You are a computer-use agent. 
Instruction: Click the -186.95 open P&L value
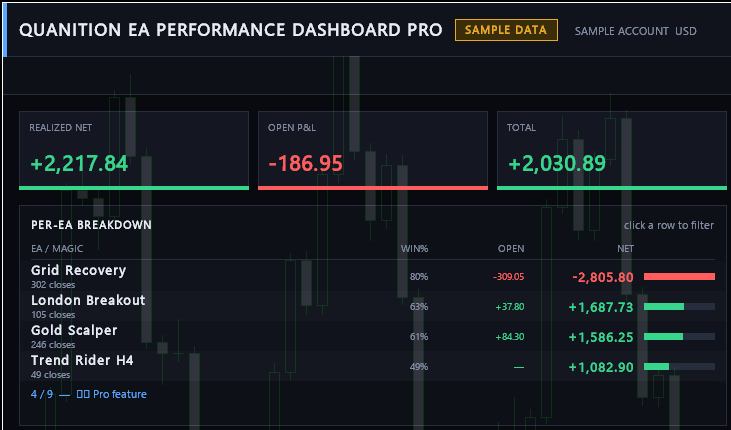pos(306,164)
